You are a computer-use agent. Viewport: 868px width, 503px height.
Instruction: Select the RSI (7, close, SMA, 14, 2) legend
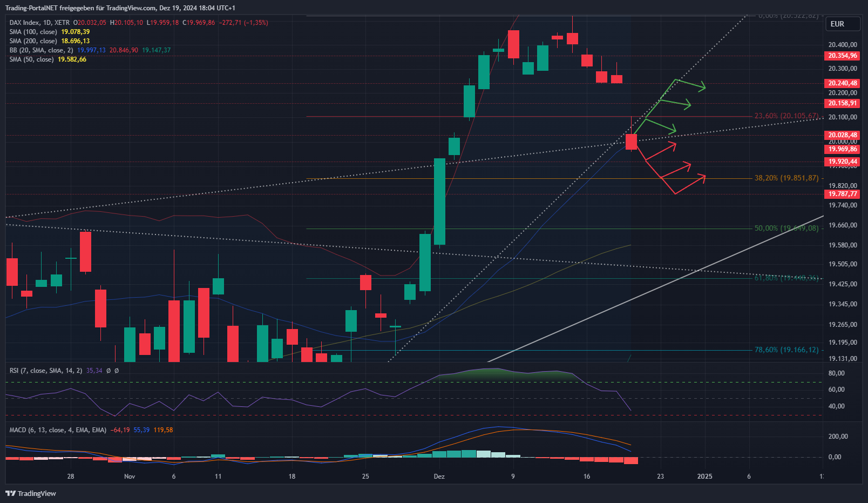[x=46, y=371]
